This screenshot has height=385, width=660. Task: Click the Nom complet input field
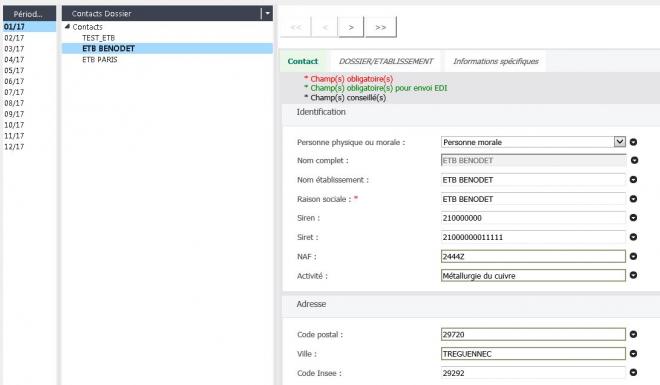point(533,160)
